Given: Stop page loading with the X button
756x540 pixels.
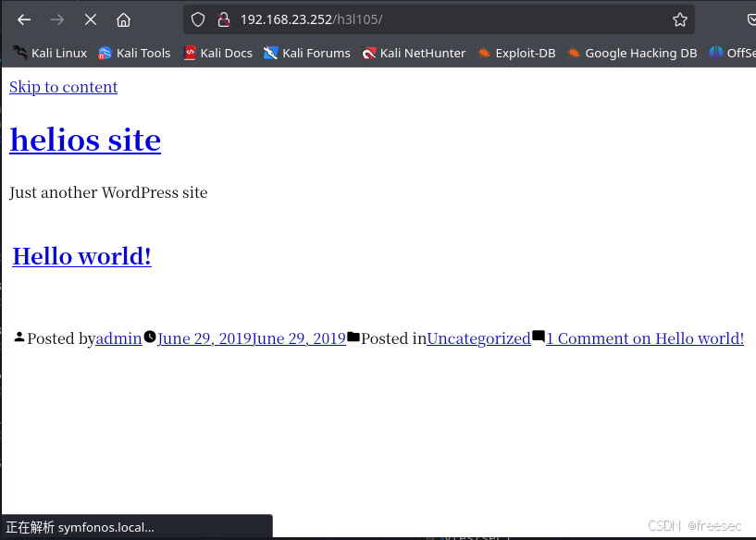Looking at the screenshot, I should coord(90,19).
